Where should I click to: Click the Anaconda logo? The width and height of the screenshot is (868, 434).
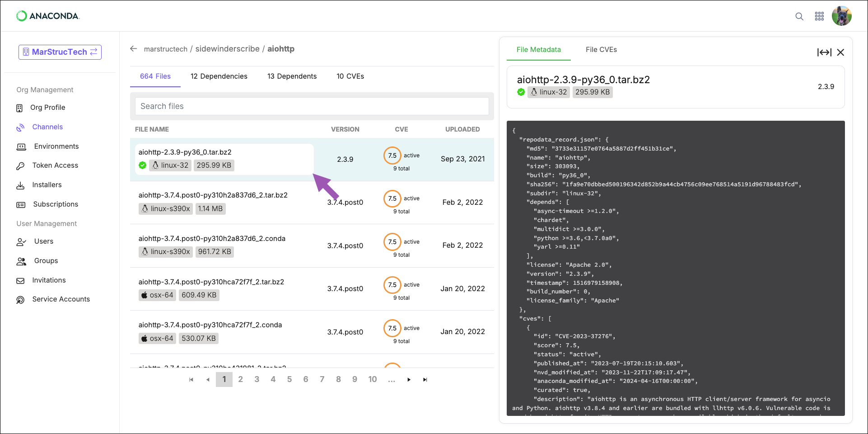tap(48, 16)
